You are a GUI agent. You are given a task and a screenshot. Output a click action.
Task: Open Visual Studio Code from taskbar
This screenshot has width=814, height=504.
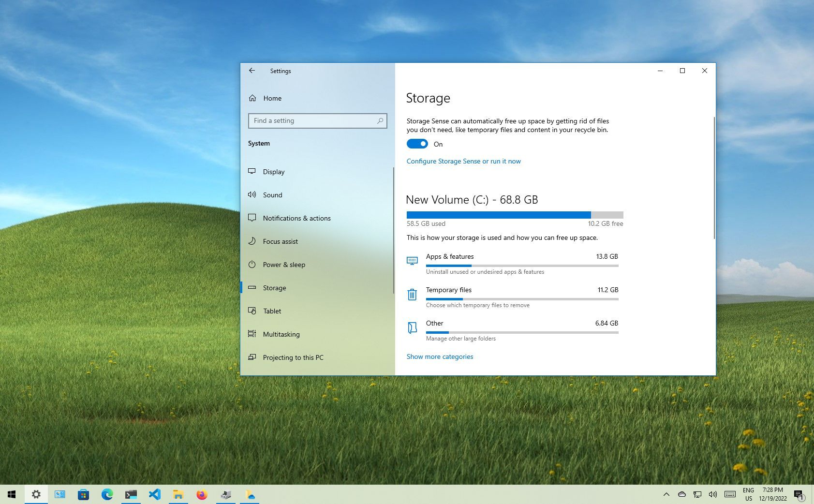click(x=155, y=494)
